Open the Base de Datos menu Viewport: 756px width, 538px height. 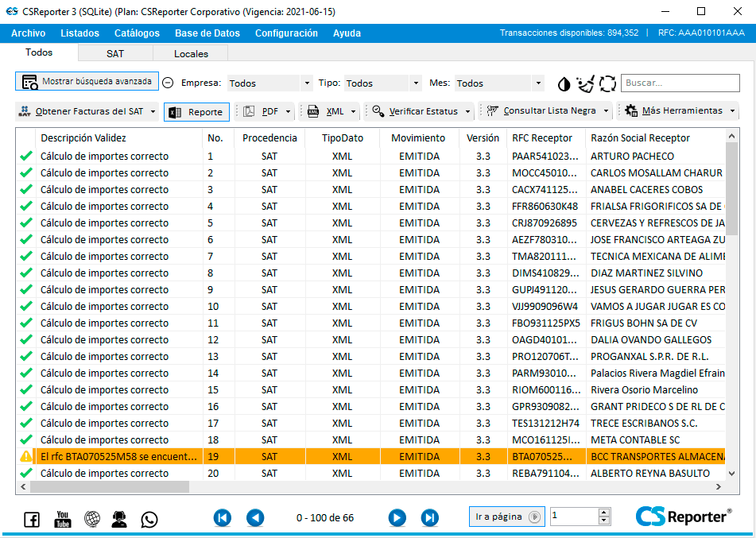[207, 33]
